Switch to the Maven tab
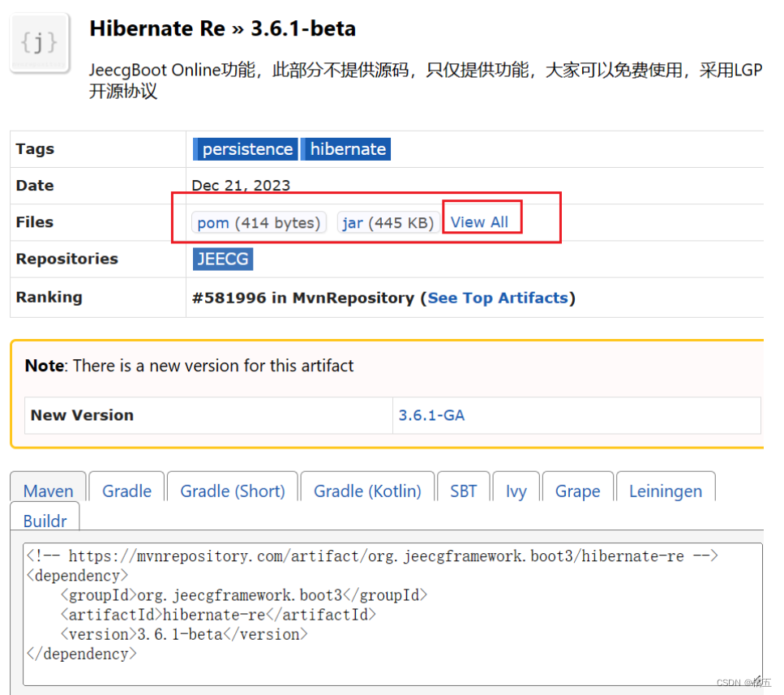 [x=47, y=491]
